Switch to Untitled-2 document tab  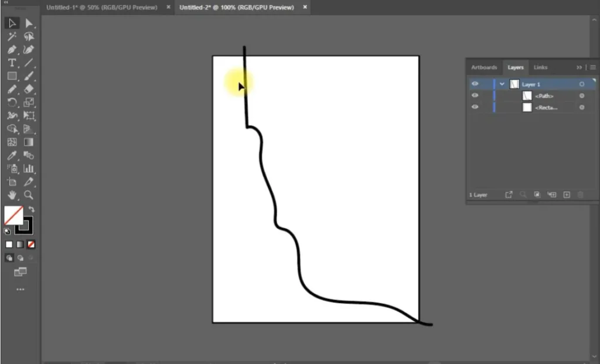[x=237, y=7]
